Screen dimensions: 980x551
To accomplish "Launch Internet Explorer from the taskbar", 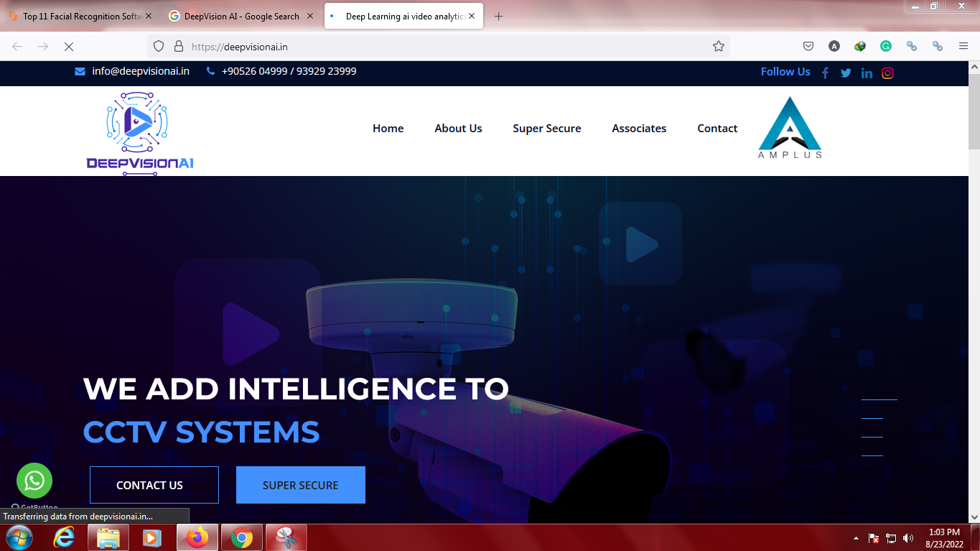I will click(64, 537).
